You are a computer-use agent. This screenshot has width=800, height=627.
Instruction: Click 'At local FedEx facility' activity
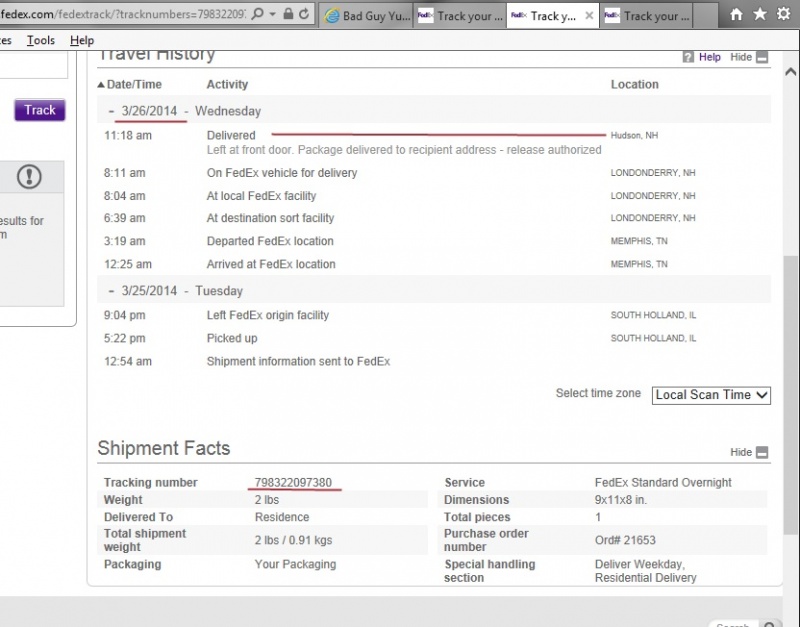261,196
